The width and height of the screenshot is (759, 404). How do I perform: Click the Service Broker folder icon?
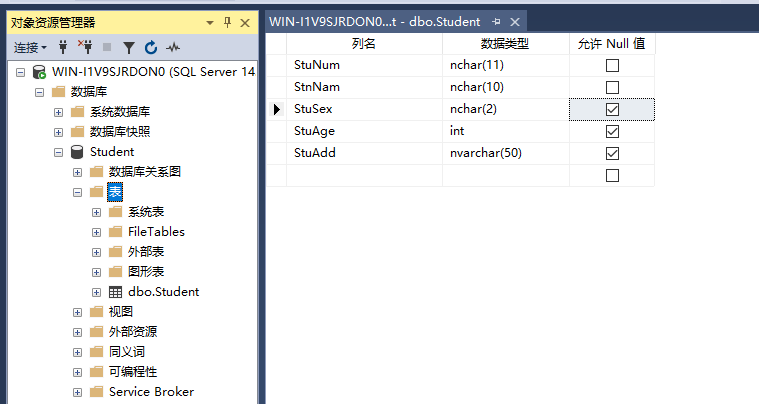97,392
